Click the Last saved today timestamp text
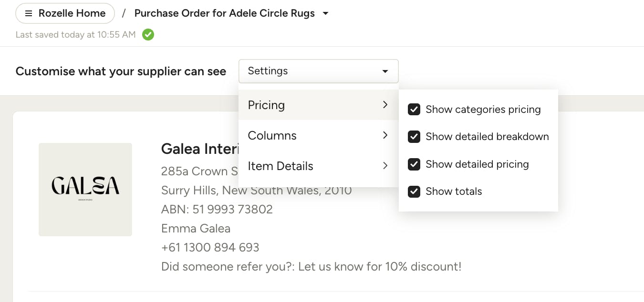The height and width of the screenshot is (302, 644). pos(76,34)
